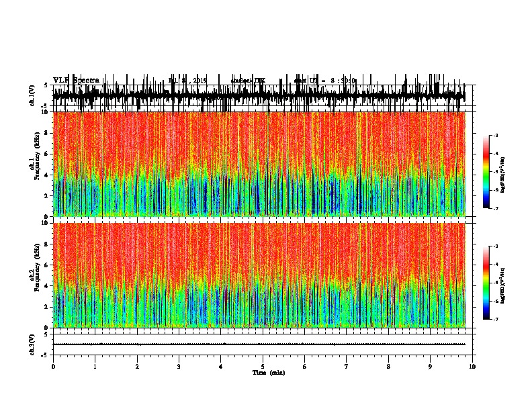The width and height of the screenshot is (532, 411).
Task: Click the "Time (min)" x-axis label
Action: (x=269, y=373)
